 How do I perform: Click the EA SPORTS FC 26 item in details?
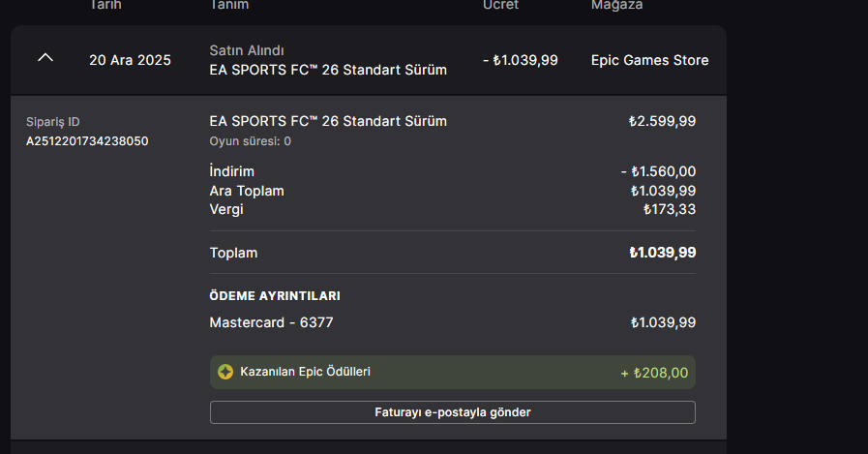click(x=328, y=121)
